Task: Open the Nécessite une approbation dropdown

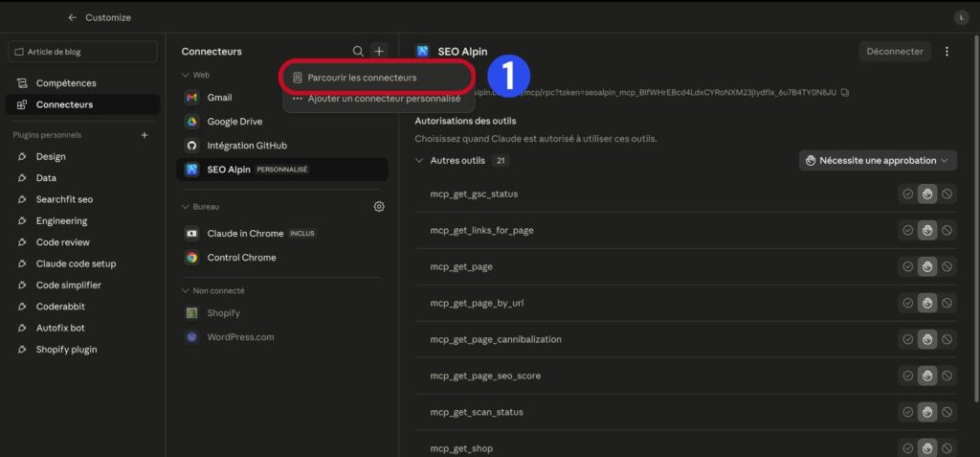Action: tap(878, 160)
